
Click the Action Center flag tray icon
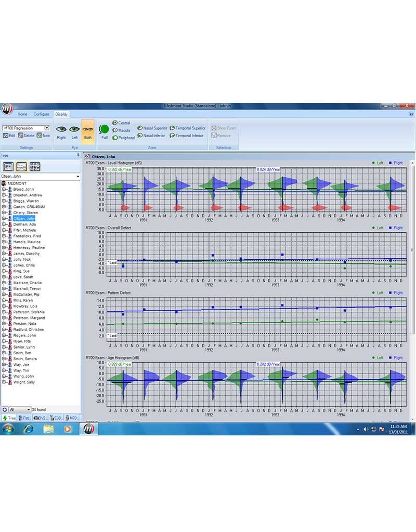tap(381, 429)
